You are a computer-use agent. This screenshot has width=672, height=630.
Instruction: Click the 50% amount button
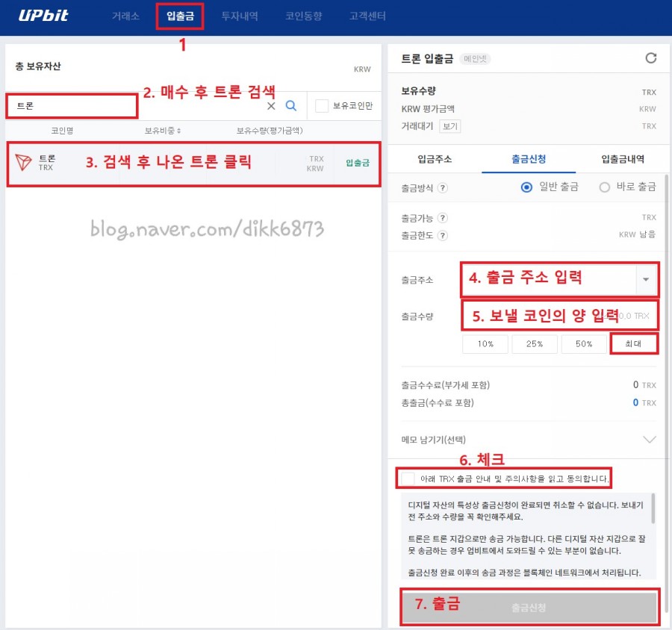pos(584,343)
